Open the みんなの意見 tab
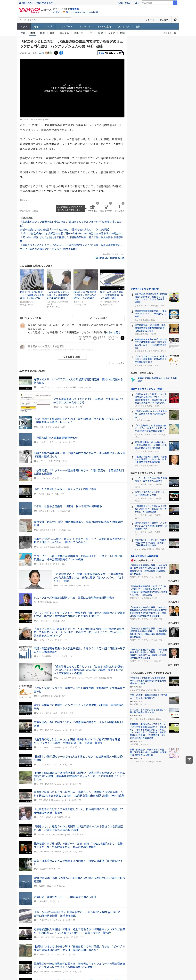This screenshot has height=980, width=196. click(x=104, y=27)
